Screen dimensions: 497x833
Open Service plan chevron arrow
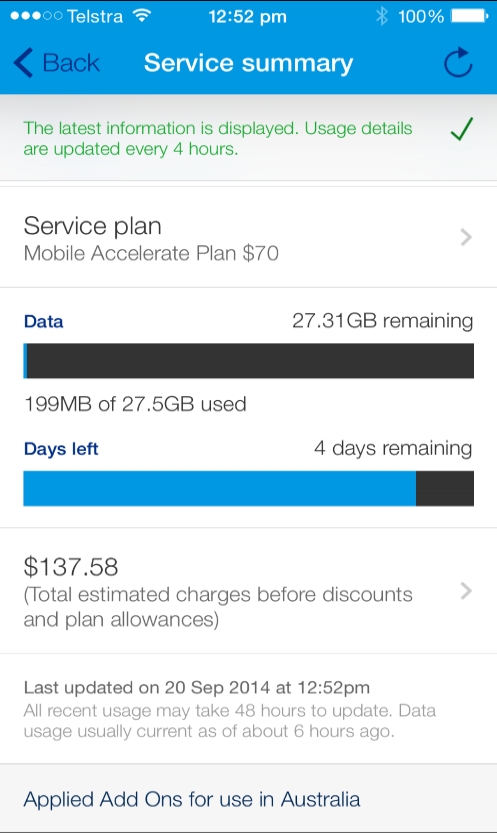coord(466,237)
